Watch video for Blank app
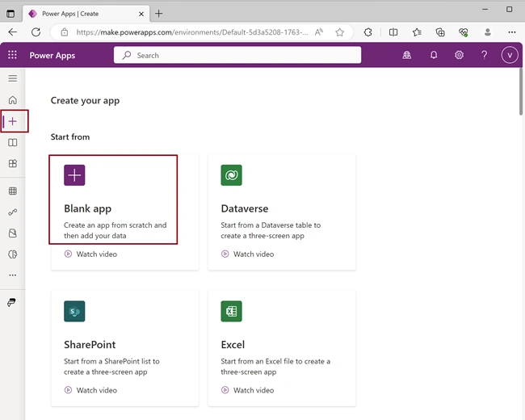The width and height of the screenshot is (525, 420). pos(90,254)
